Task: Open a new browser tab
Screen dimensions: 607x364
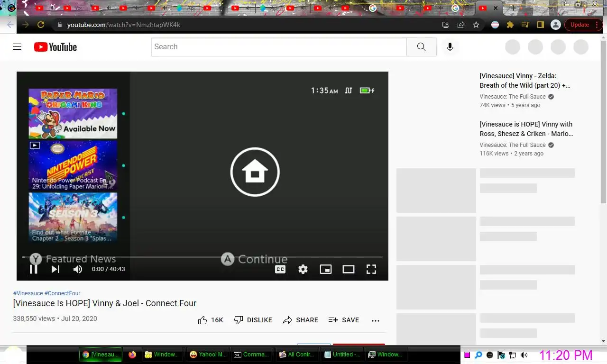Action: (x=513, y=8)
